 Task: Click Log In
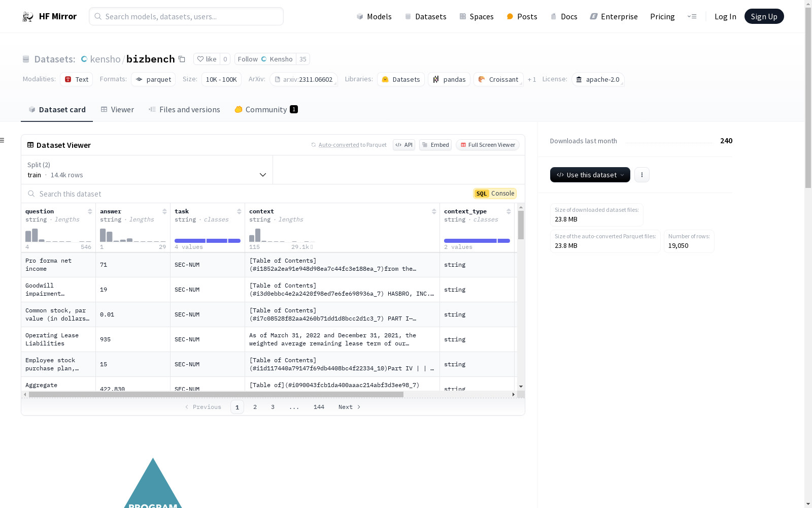[x=725, y=16]
